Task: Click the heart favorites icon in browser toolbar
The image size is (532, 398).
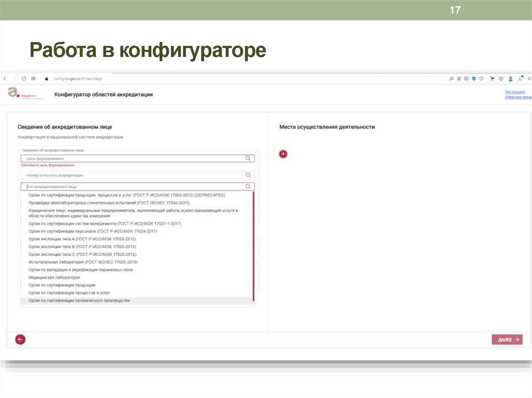Action: pyautogui.click(x=481, y=78)
